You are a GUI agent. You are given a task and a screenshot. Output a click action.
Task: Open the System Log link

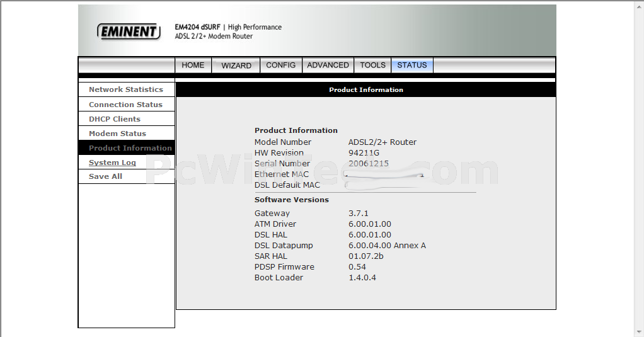112,163
